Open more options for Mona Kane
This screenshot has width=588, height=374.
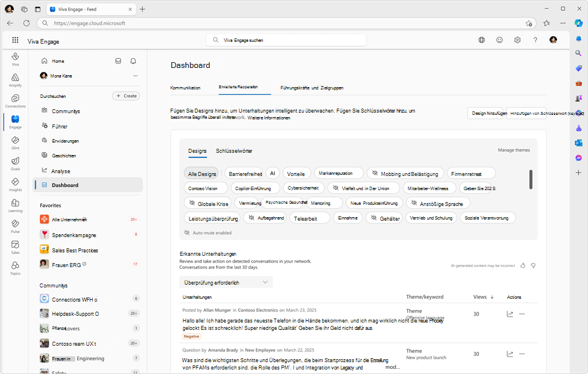[135, 76]
